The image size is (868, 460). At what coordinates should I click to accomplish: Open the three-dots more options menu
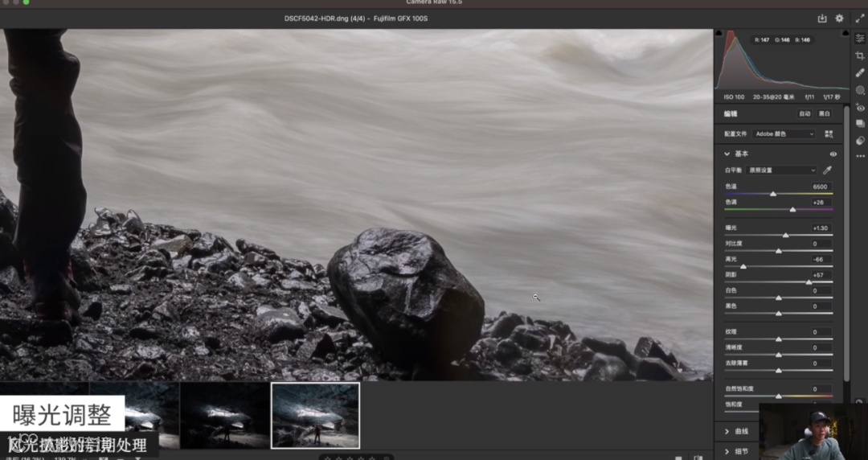[860, 156]
